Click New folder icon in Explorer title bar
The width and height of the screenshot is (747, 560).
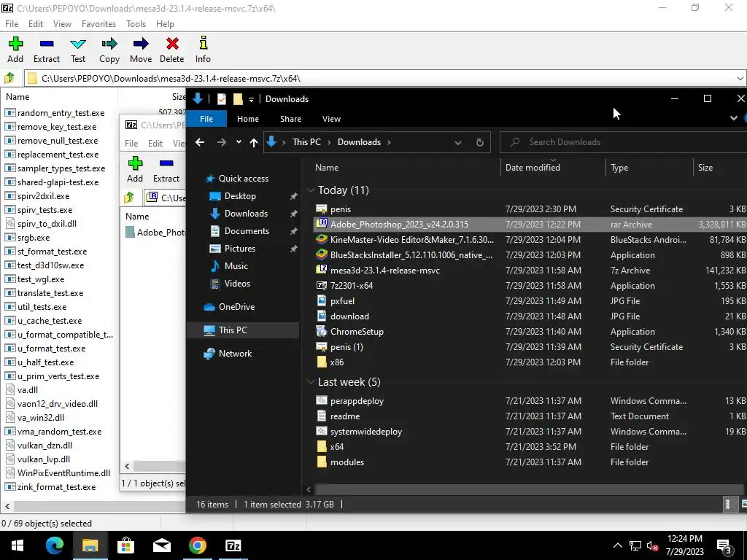point(238,99)
